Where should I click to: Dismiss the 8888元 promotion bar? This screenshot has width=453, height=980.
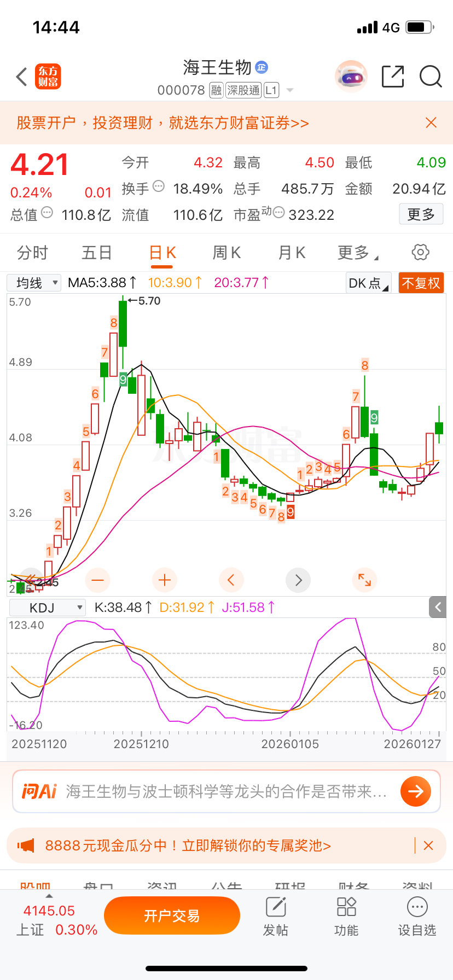click(x=428, y=845)
